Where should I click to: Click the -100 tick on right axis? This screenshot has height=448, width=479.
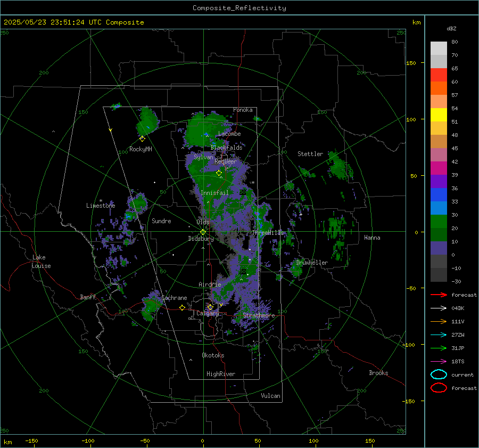[x=408, y=345]
